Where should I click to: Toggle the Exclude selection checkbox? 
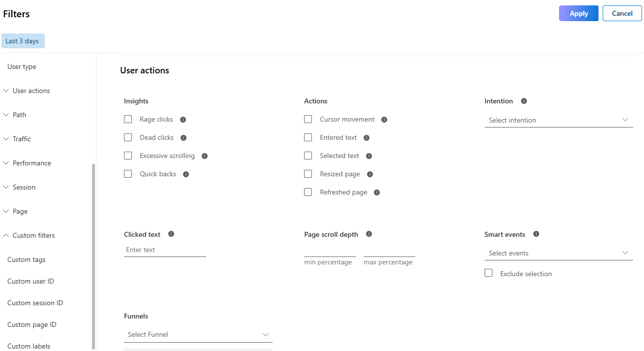pos(489,273)
